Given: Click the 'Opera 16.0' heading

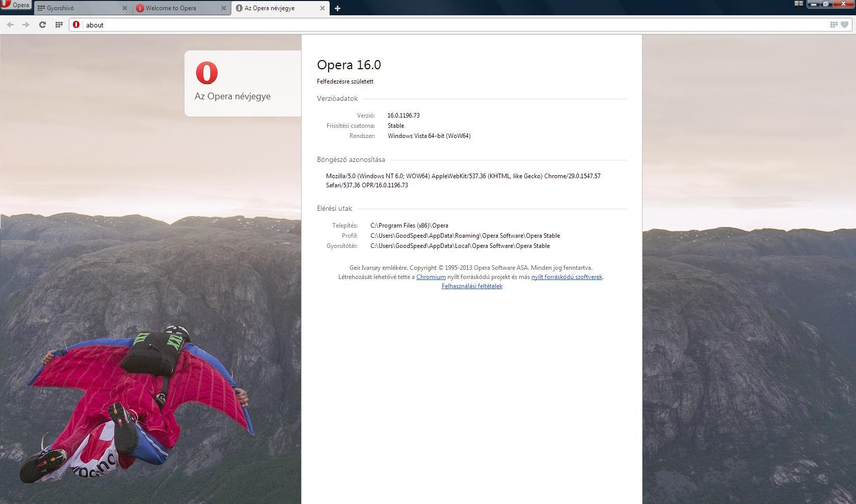Looking at the screenshot, I should [x=349, y=65].
